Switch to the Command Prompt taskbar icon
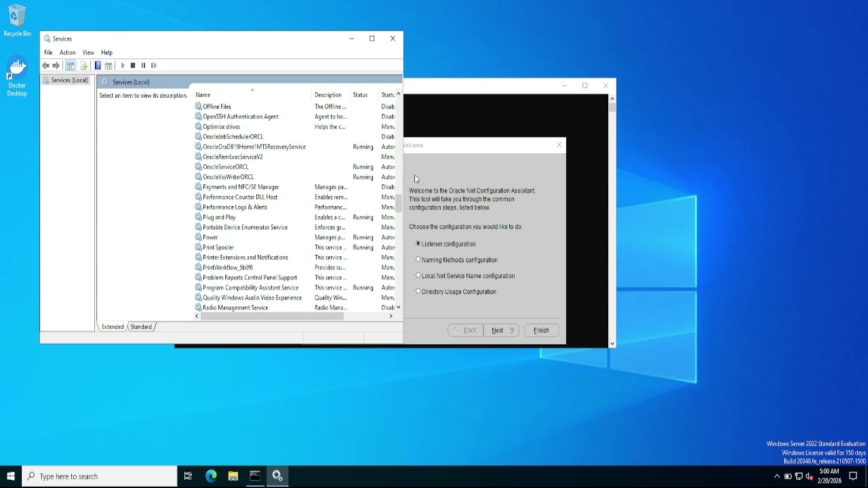868x488 pixels. coord(255,476)
